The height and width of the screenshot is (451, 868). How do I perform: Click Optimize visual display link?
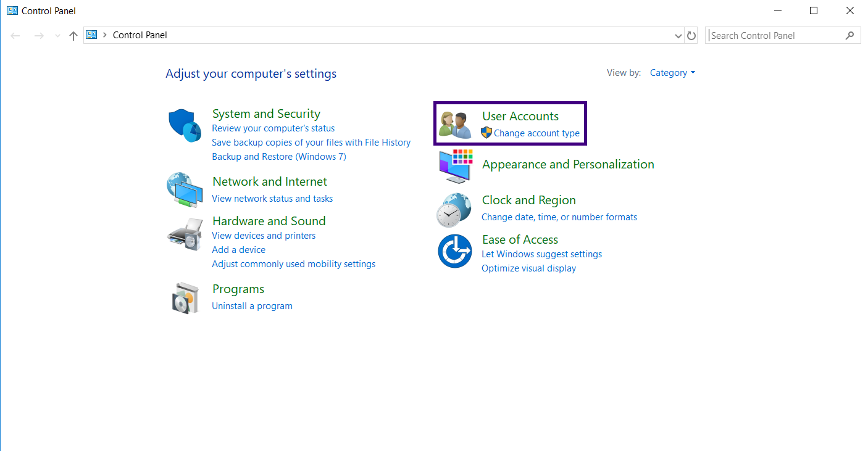[528, 268]
